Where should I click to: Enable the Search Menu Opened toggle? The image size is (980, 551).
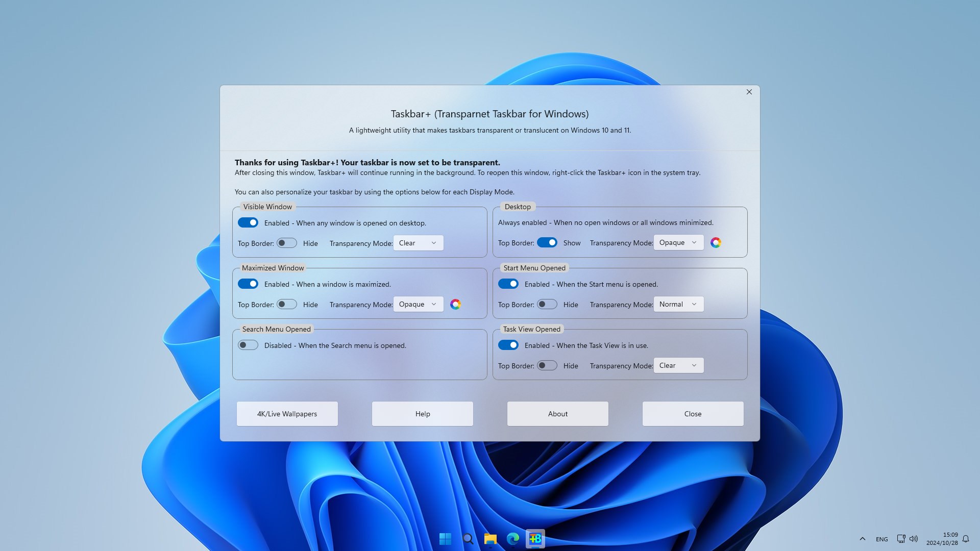click(248, 345)
